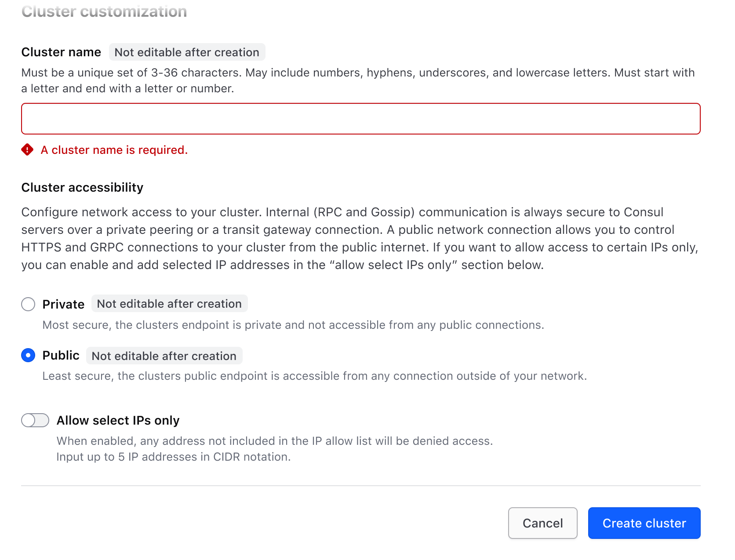Click the Create cluster button
735x560 pixels.
pos(644,523)
